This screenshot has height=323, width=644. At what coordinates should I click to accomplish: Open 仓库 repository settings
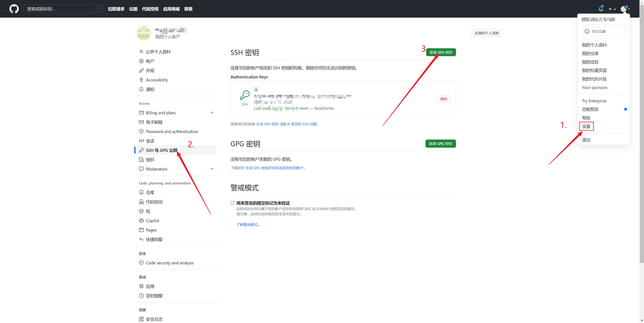151,192
